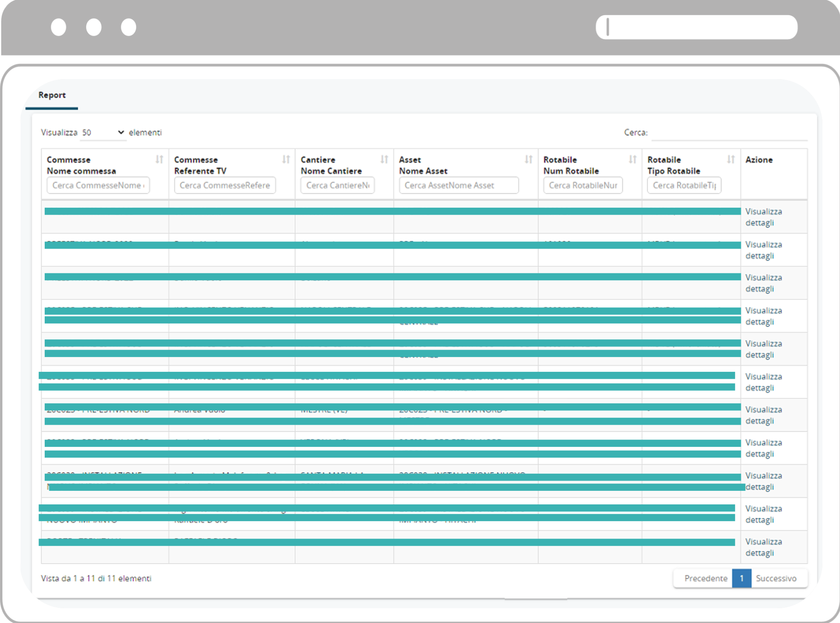Sort by Commesse Referente TV column

tap(286, 159)
